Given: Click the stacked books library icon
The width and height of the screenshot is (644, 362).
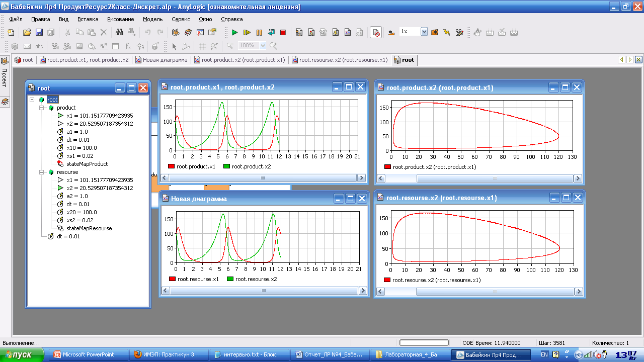Looking at the screenshot, I should 188,32.
